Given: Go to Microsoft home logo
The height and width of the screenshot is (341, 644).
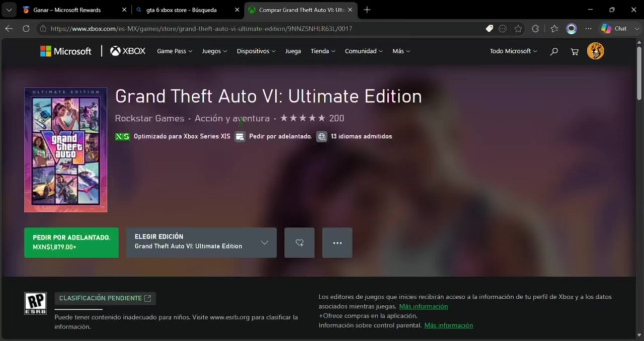Looking at the screenshot, I should pos(66,51).
